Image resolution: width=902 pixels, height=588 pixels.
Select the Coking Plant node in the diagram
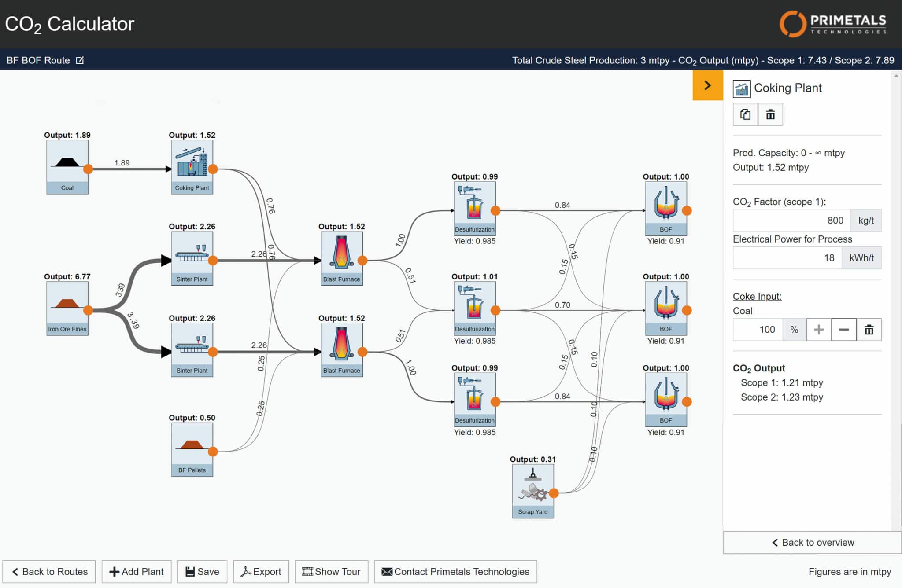point(192,167)
